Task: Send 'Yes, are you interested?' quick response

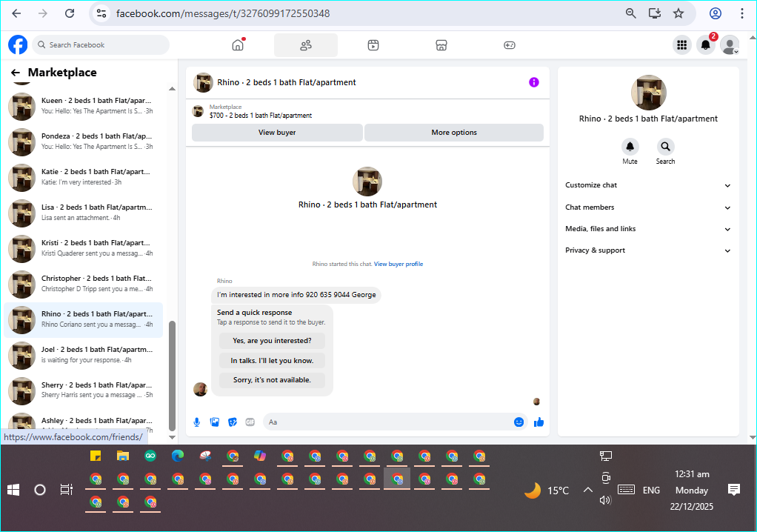Action: (272, 340)
